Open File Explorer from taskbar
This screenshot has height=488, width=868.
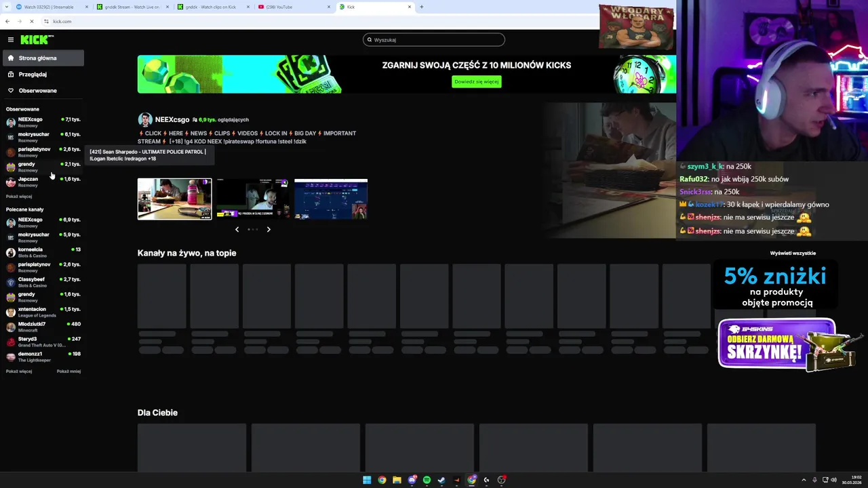click(397, 480)
